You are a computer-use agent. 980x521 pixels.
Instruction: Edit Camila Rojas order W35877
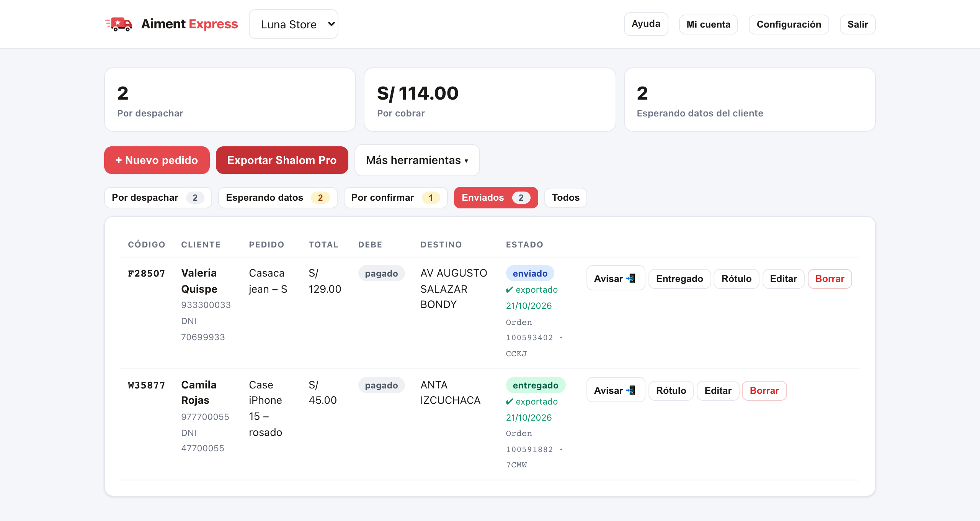718,390
